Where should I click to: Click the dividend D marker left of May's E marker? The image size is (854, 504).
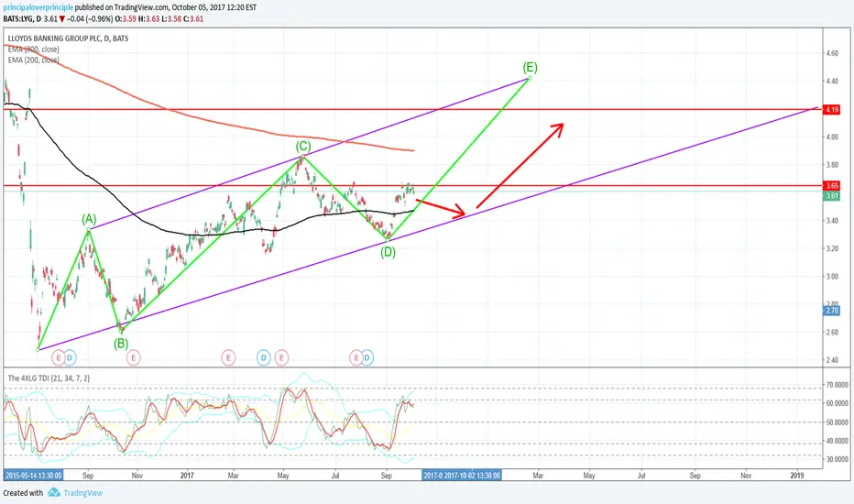pos(264,357)
